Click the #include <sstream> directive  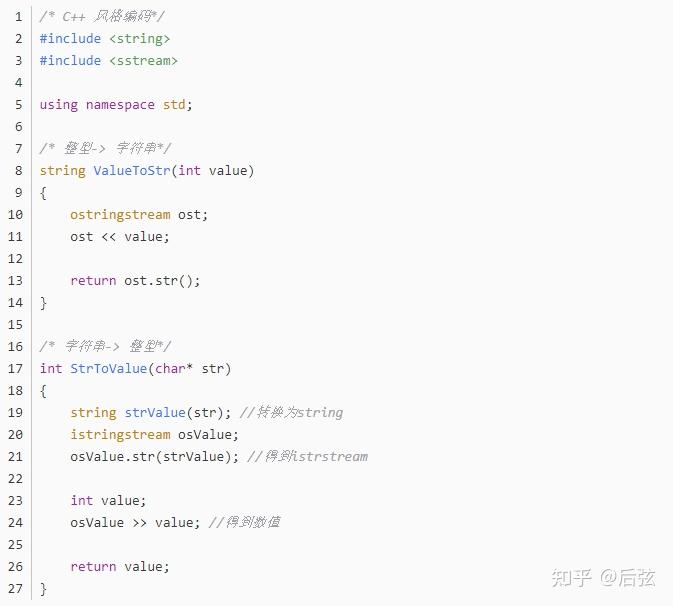pos(109,60)
